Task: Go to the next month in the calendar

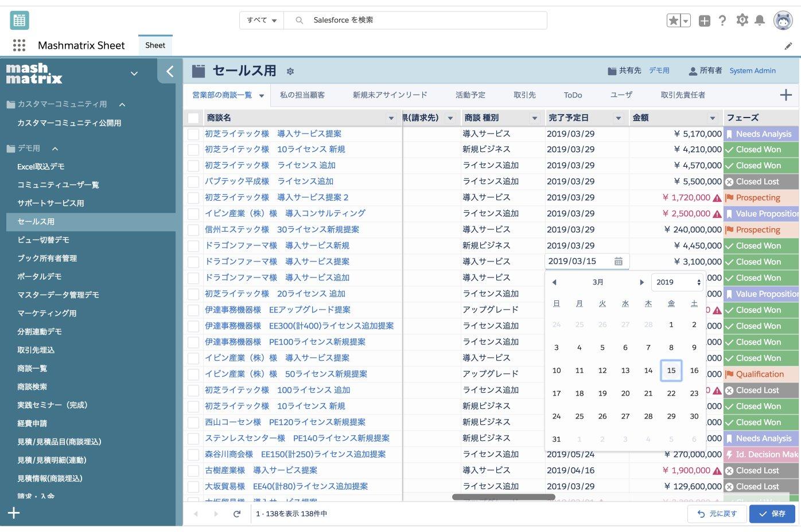Action: point(641,282)
